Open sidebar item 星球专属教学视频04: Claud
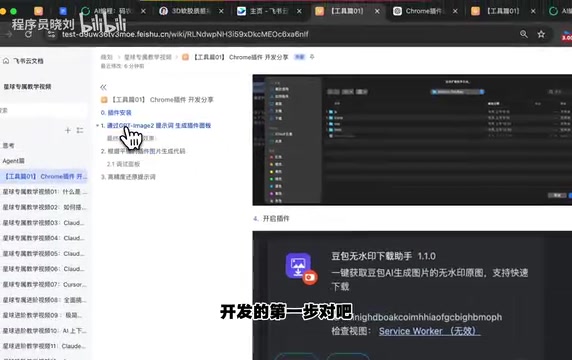 click(x=44, y=238)
